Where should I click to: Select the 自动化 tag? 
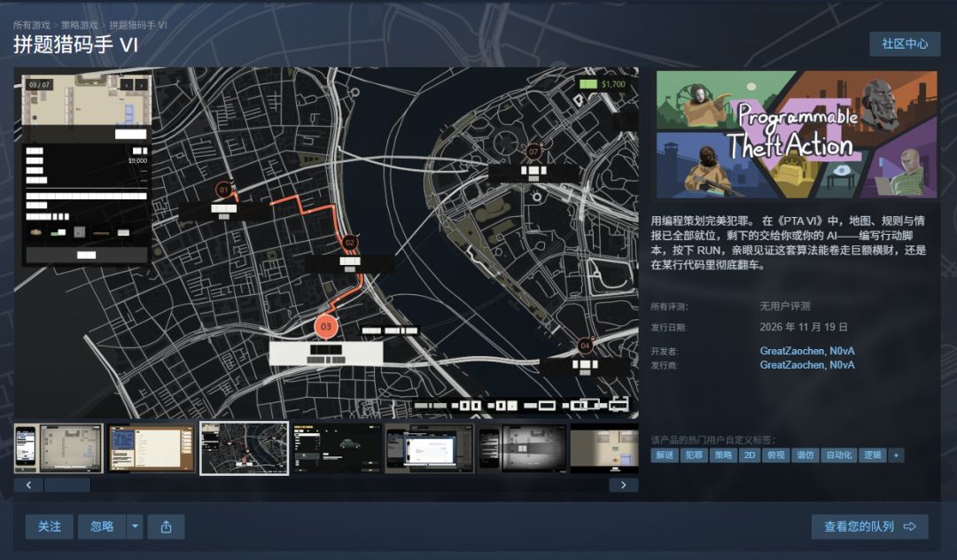pyautogui.click(x=839, y=455)
